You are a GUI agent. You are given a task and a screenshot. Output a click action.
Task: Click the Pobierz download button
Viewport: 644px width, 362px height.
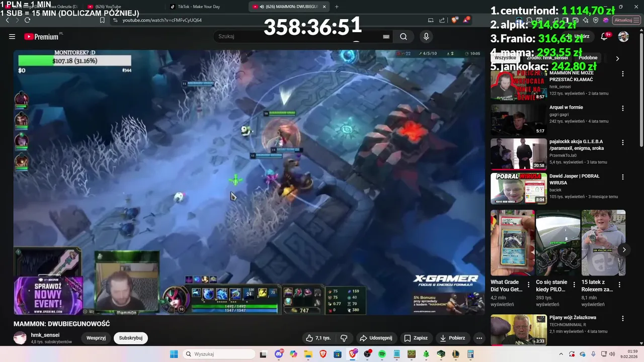click(x=452, y=338)
